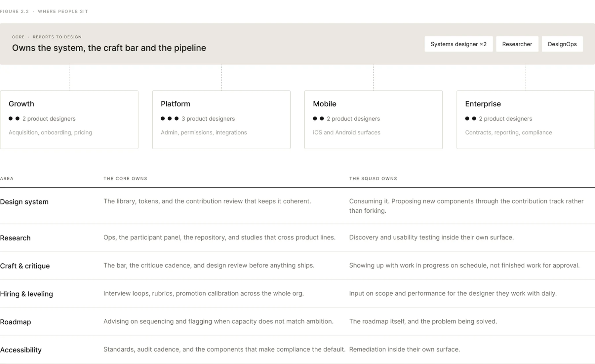Screen dimensions: 595x364
Task: Select the Research row label
Action: click(x=15, y=238)
